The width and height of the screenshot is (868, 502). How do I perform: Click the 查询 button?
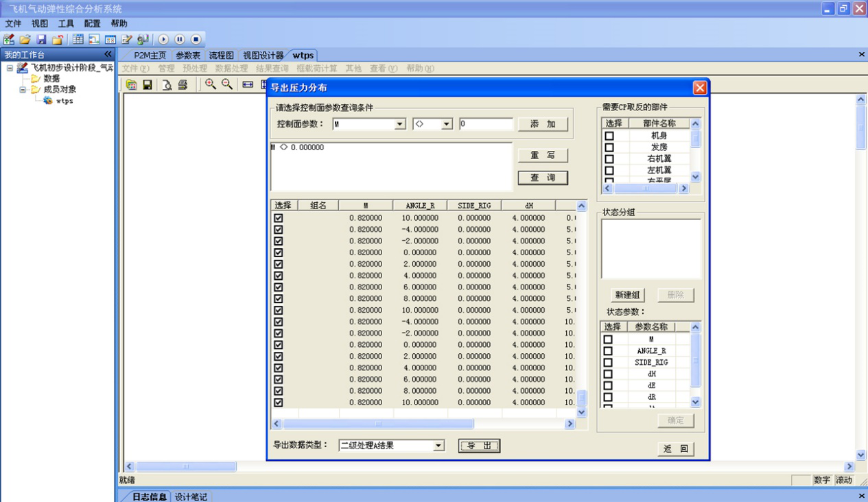tap(542, 178)
